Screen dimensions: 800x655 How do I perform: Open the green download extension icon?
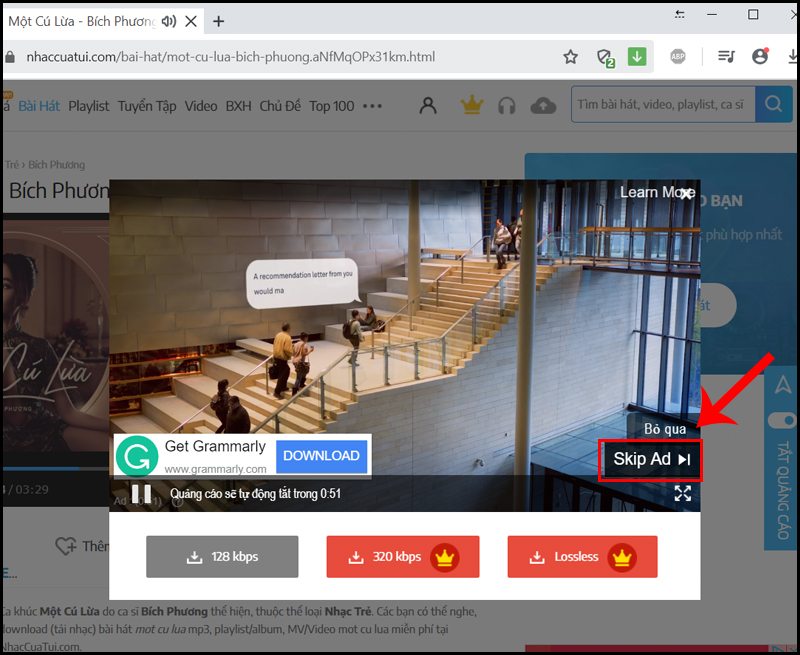coord(637,57)
